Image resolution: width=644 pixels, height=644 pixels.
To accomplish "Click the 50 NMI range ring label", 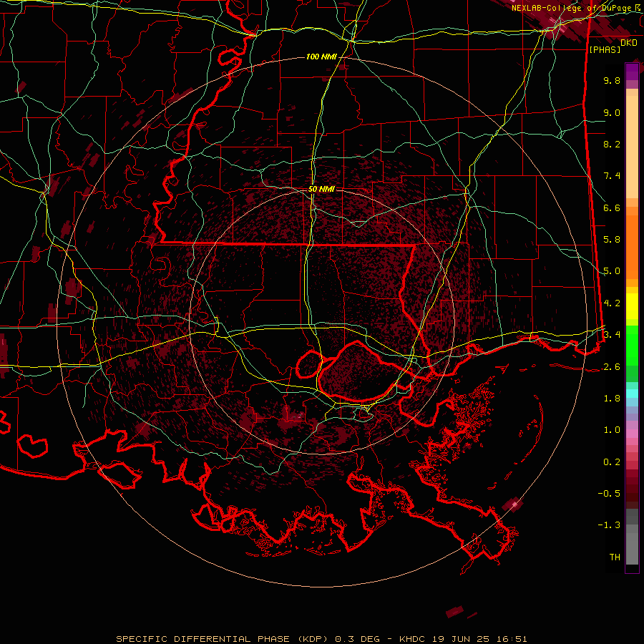I will tap(321, 189).
